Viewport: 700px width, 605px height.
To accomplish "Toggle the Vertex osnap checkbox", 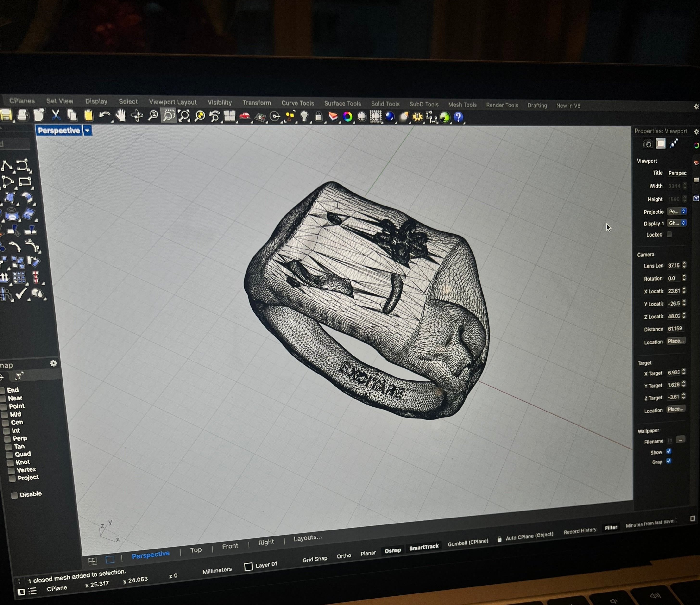I will pyautogui.click(x=12, y=471).
